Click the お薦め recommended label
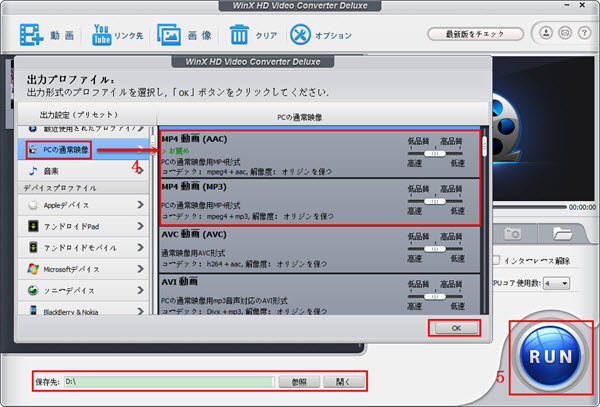Screen dimensions: 600x407 (x=176, y=151)
